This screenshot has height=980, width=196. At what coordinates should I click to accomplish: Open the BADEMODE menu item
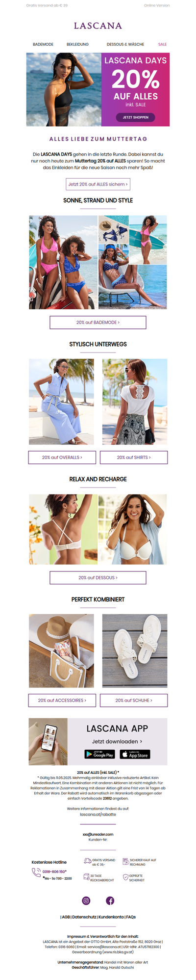tap(43, 44)
